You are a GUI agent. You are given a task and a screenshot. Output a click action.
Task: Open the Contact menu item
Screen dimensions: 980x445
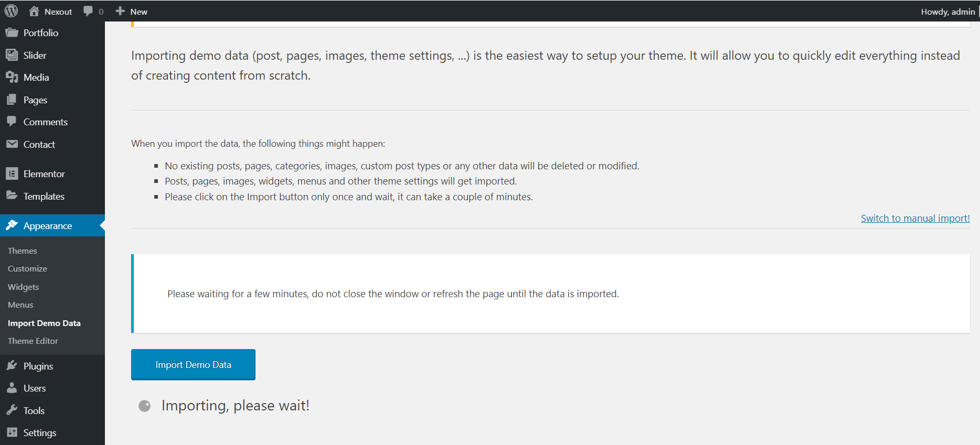point(39,144)
